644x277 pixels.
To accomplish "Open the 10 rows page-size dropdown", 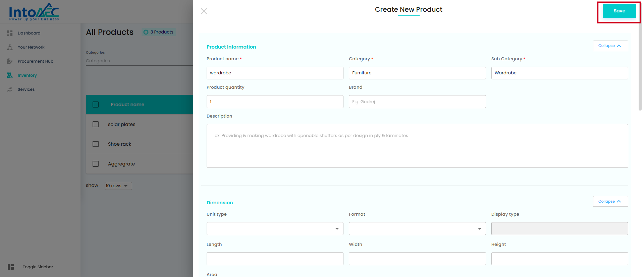I will (x=118, y=186).
